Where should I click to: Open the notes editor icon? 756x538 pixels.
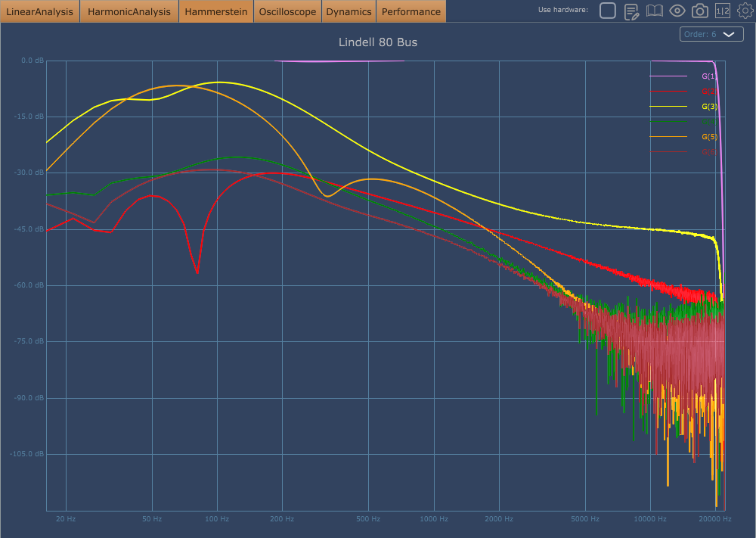click(x=631, y=11)
